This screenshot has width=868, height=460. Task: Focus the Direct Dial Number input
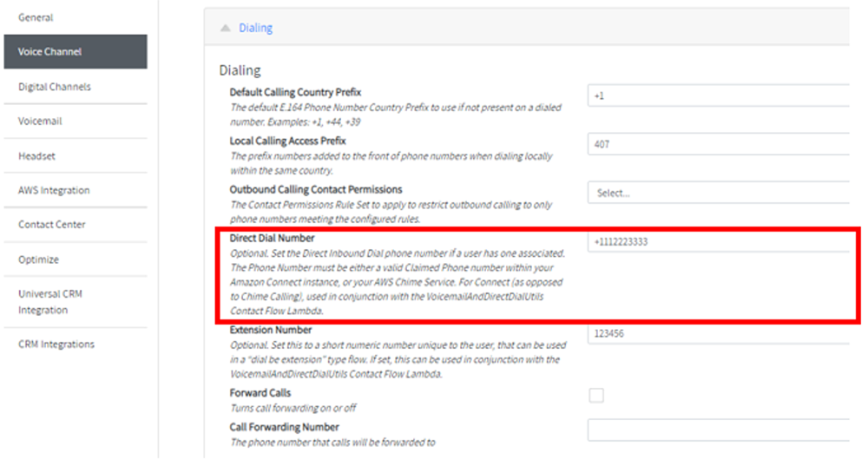point(719,241)
